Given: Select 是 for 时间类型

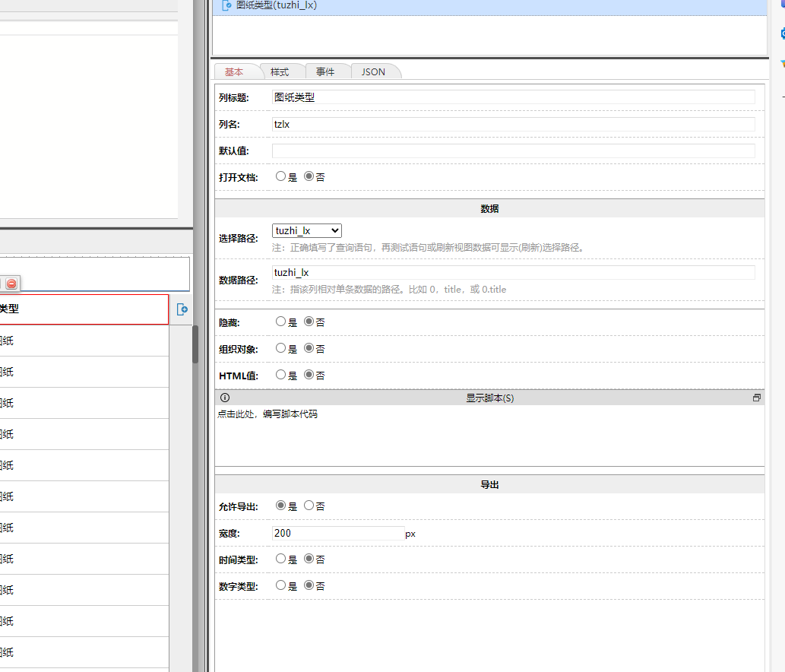Looking at the screenshot, I should point(280,559).
